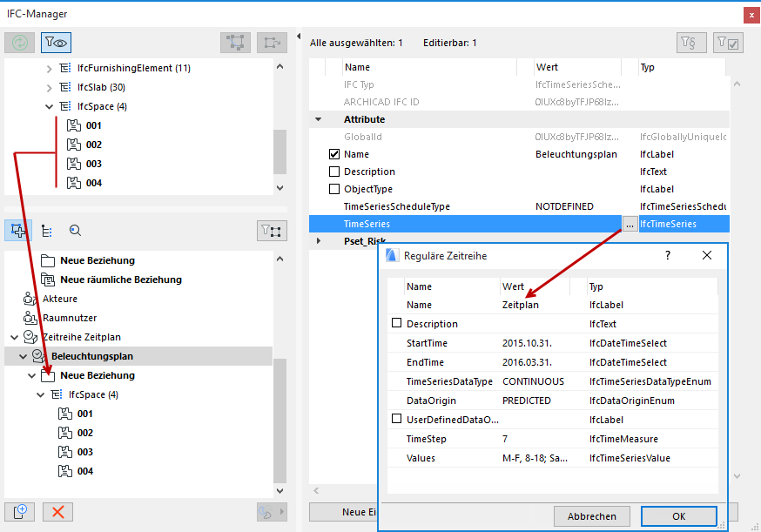The height and width of the screenshot is (532, 761).
Task: Click the Akteure actor icon
Action: coord(30,299)
